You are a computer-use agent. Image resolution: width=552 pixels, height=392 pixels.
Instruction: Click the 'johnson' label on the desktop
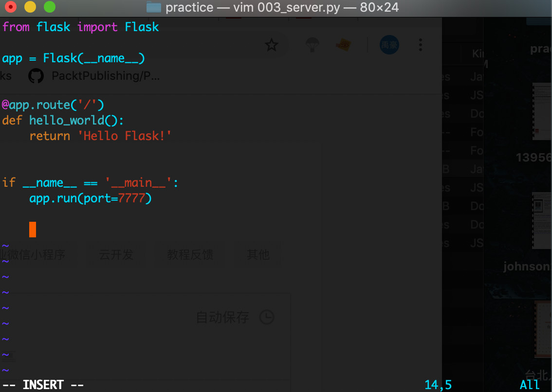[x=527, y=267]
